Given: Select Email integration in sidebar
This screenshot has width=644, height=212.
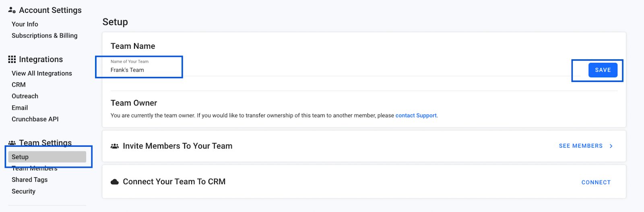Looking at the screenshot, I should (20, 108).
